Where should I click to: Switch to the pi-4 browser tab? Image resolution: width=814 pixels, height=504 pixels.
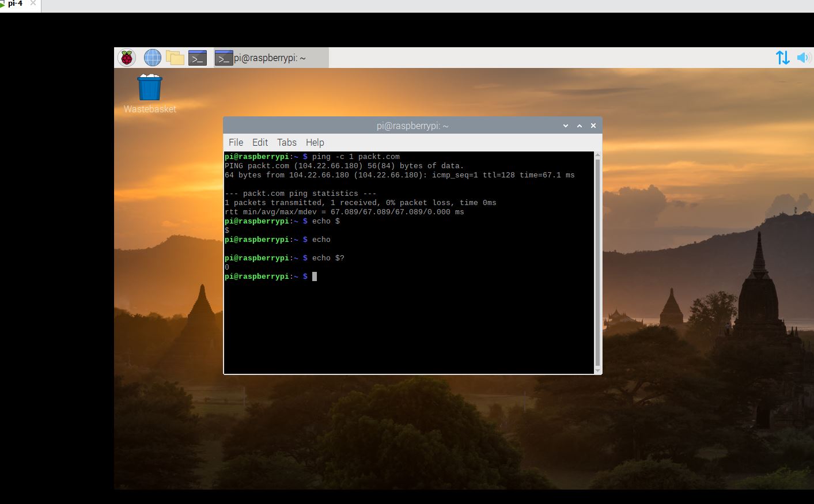coord(14,4)
